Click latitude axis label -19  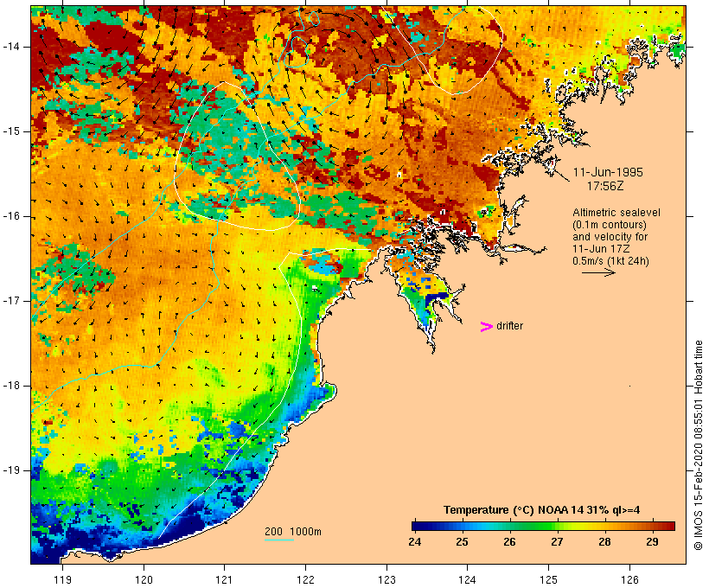11,470
